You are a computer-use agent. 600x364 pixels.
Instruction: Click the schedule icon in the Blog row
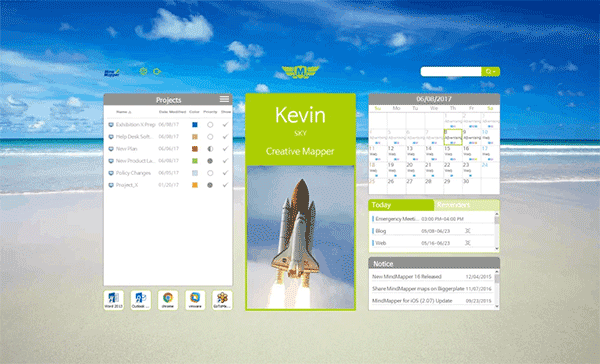point(467,231)
